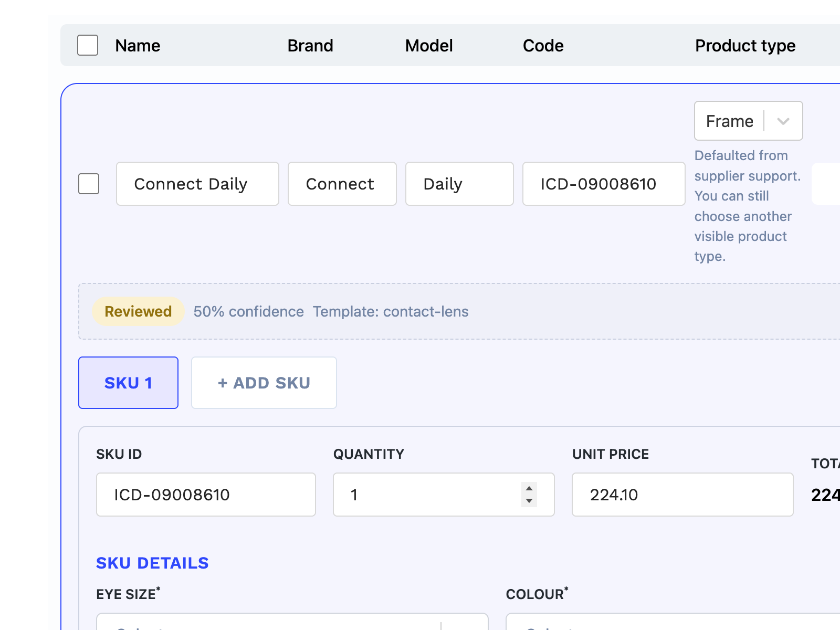Open the Colour select dropdown
Screen dimensions: 840x630
673,622
